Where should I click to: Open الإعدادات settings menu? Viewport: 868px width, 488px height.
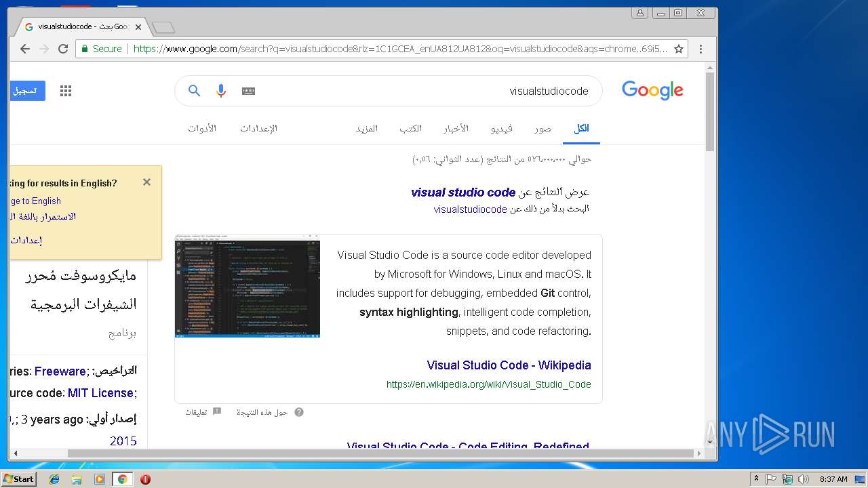click(258, 129)
